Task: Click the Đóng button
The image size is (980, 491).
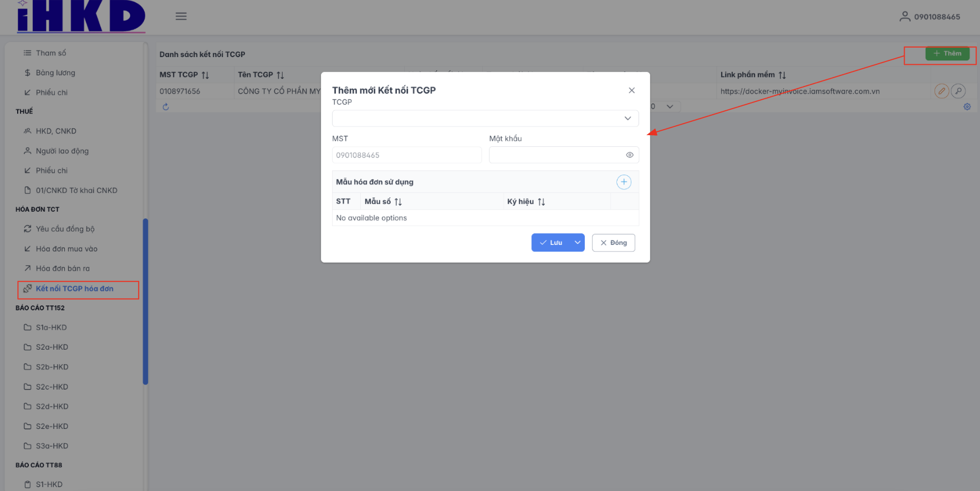Action: pyautogui.click(x=613, y=243)
